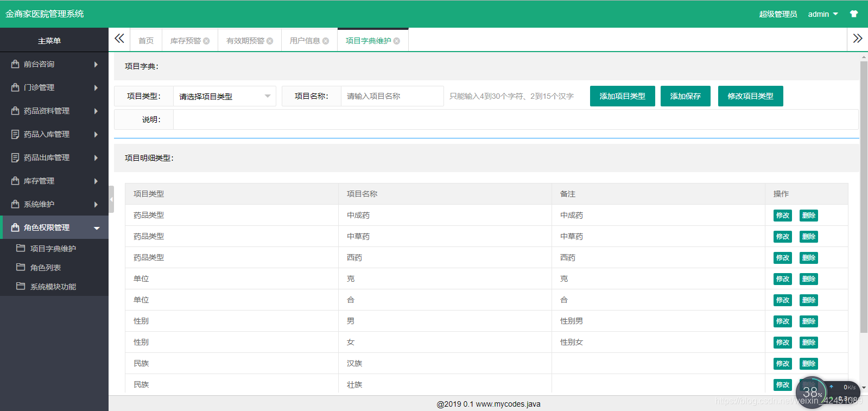Expand the 门诊管理 menu arrow
Viewport: 868px width, 411px height.
[96, 87]
